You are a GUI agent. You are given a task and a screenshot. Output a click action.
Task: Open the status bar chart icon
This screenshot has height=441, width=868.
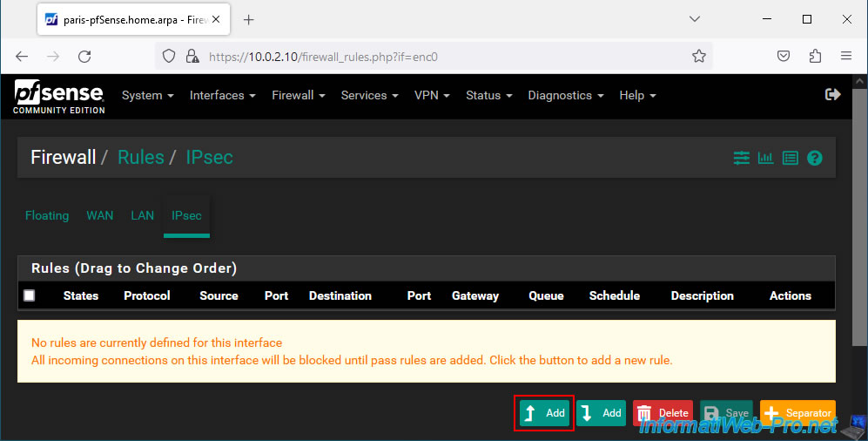(765, 158)
